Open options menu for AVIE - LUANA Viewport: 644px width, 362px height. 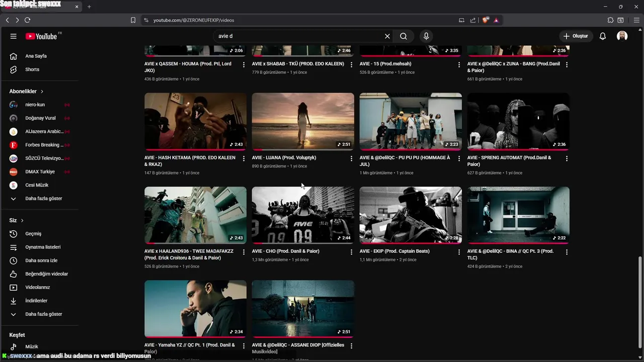(x=351, y=158)
